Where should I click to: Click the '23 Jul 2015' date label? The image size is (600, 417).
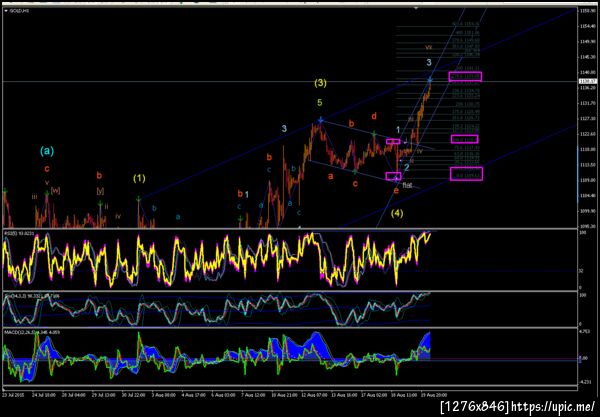pos(13,395)
